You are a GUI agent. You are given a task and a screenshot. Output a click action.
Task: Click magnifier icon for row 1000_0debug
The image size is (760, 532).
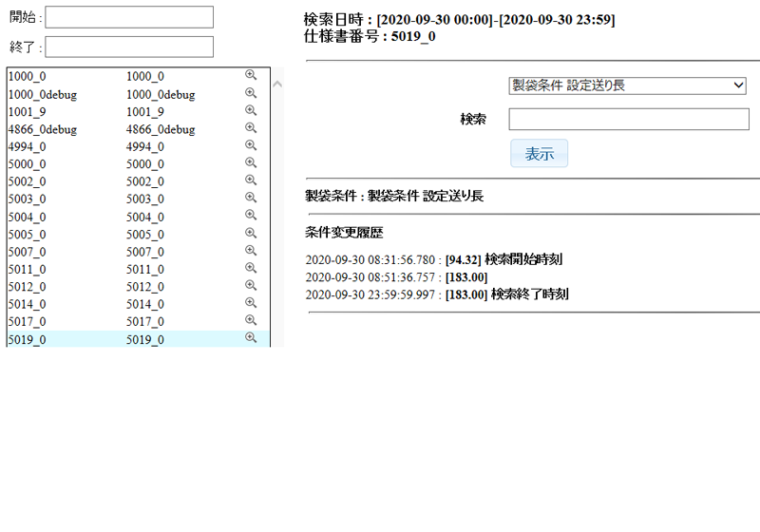tap(251, 93)
